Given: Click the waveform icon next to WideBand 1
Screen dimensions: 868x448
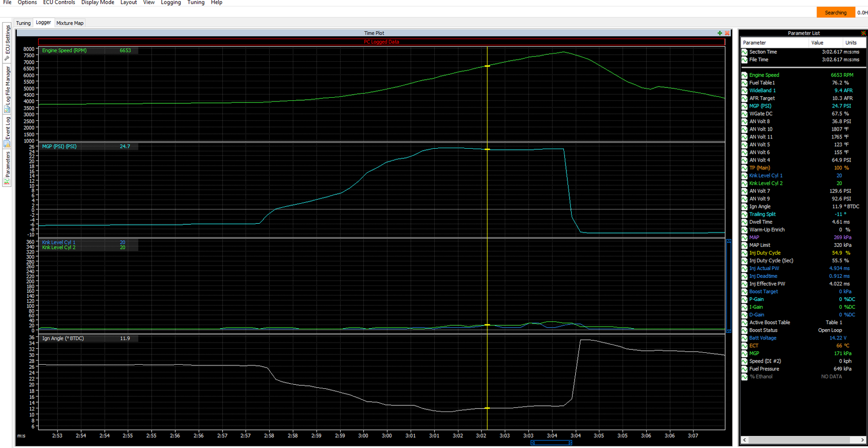Looking at the screenshot, I should click(x=745, y=91).
